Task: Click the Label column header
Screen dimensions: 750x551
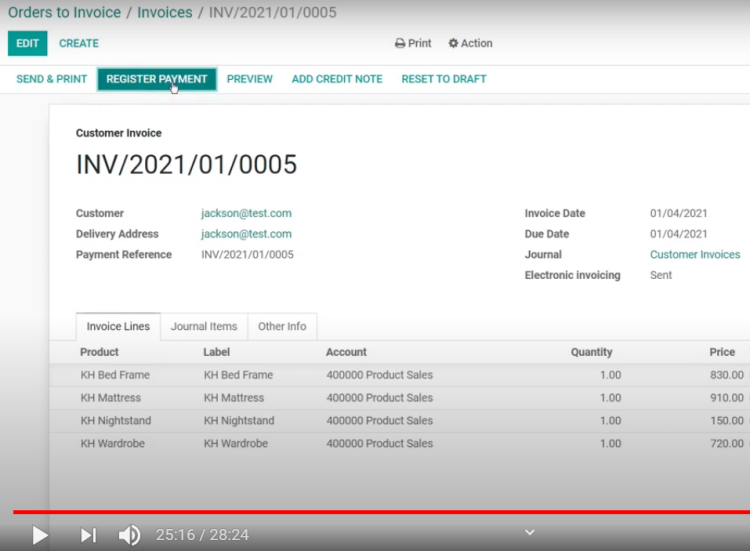Action: pyautogui.click(x=217, y=352)
